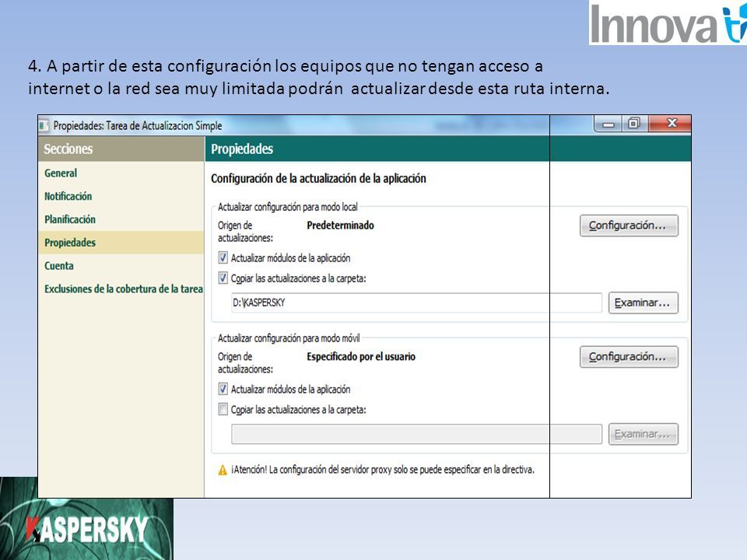The width and height of the screenshot is (747, 560).
Task: Uncheck Actualizar módulos de la aplicación in modo local
Action: coord(223,258)
